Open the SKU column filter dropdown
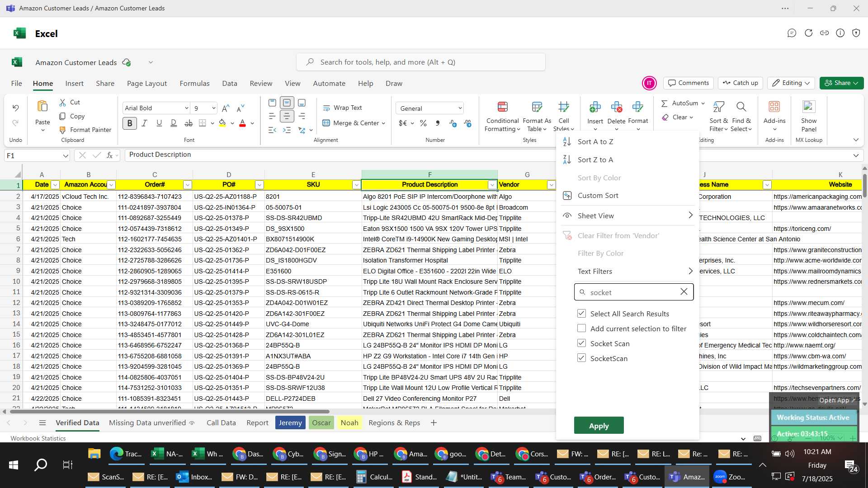 point(356,185)
